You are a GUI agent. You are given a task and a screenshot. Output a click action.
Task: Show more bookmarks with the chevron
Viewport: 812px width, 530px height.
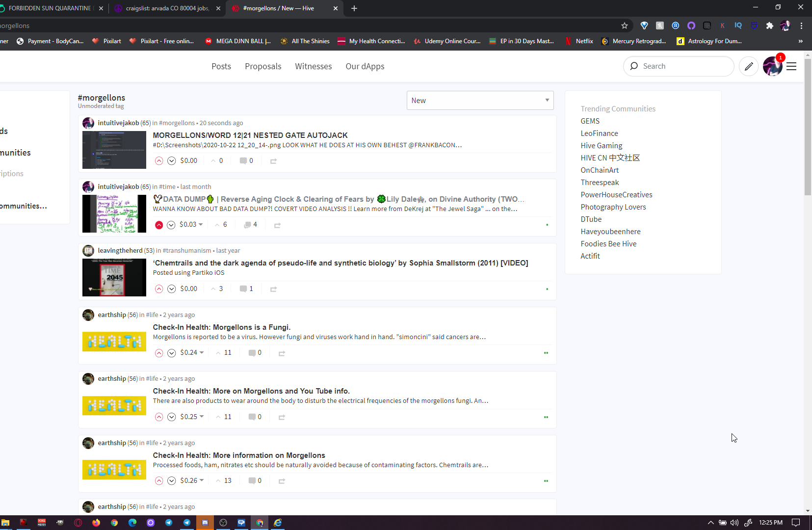click(801, 41)
